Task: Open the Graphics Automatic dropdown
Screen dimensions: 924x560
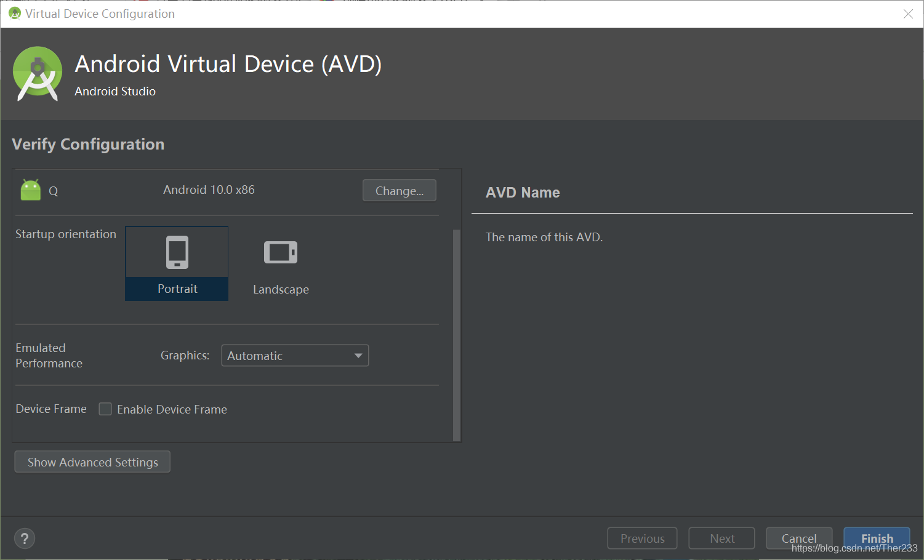Action: 295,356
